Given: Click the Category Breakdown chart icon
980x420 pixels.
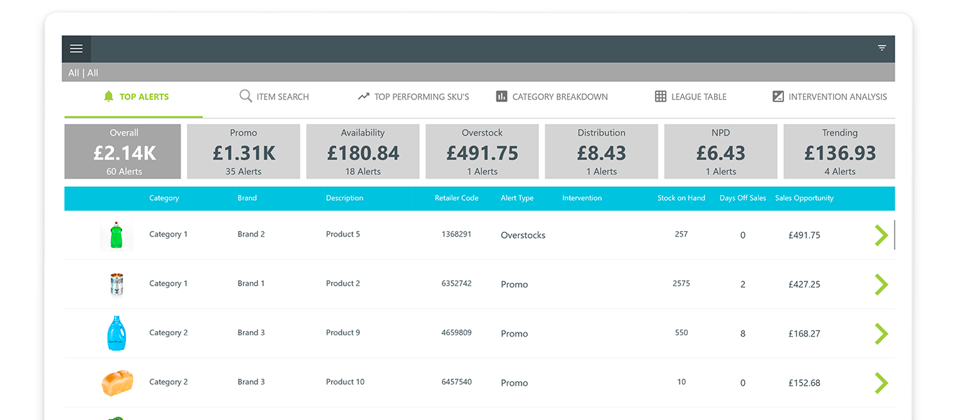Looking at the screenshot, I should point(501,97).
